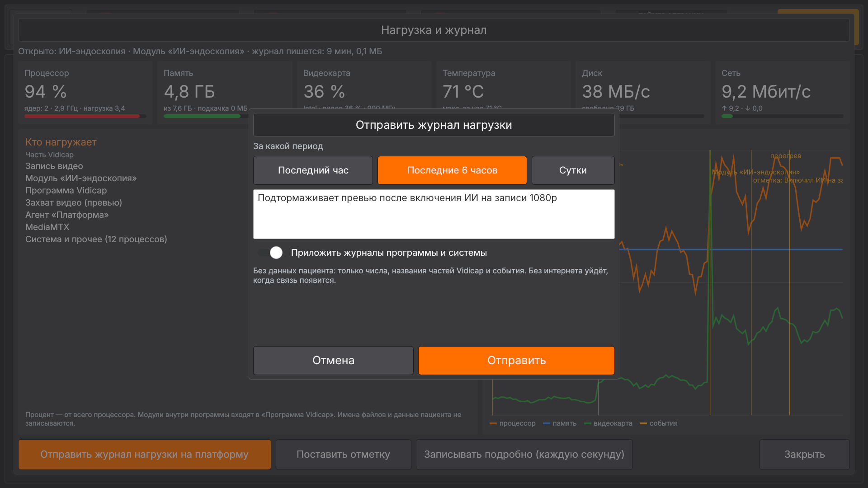Select "Программа Vidicap" in the load list
The width and height of the screenshot is (868, 488).
pos(66,191)
